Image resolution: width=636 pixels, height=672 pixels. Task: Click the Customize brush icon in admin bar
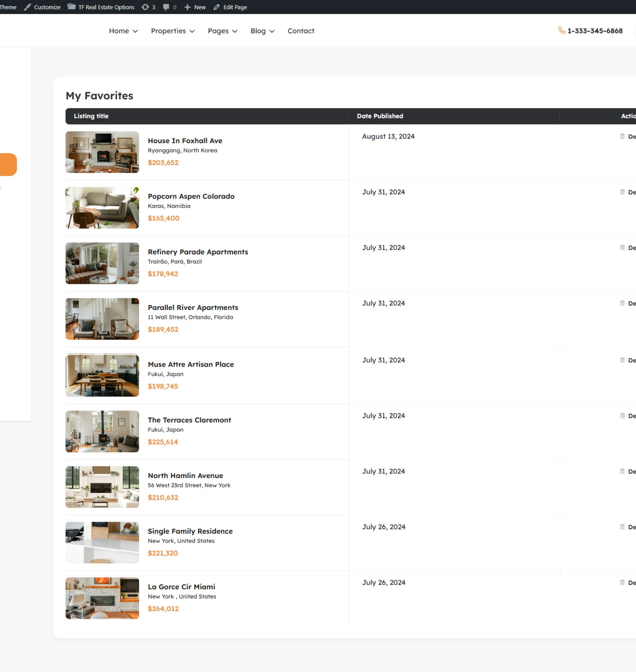click(28, 7)
